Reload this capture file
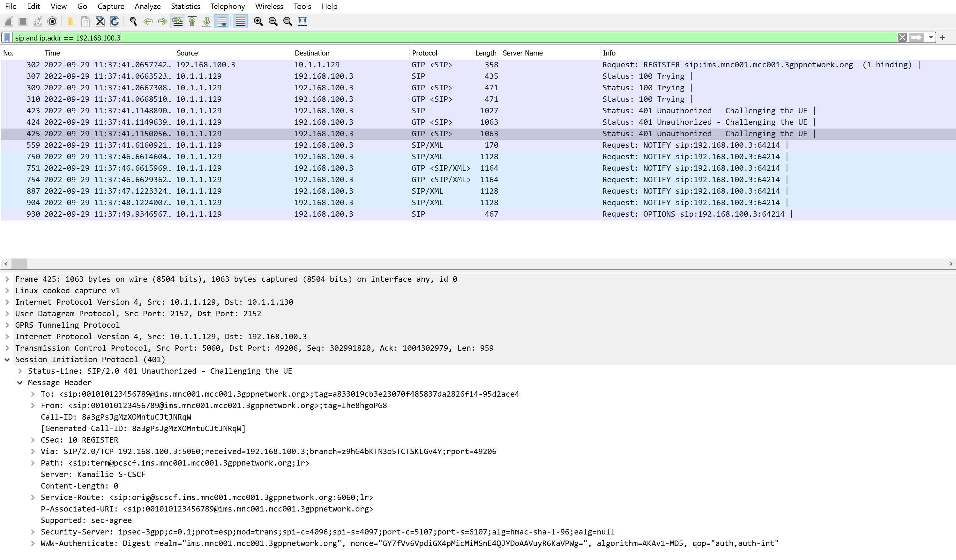The height and width of the screenshot is (560, 956). [x=115, y=21]
